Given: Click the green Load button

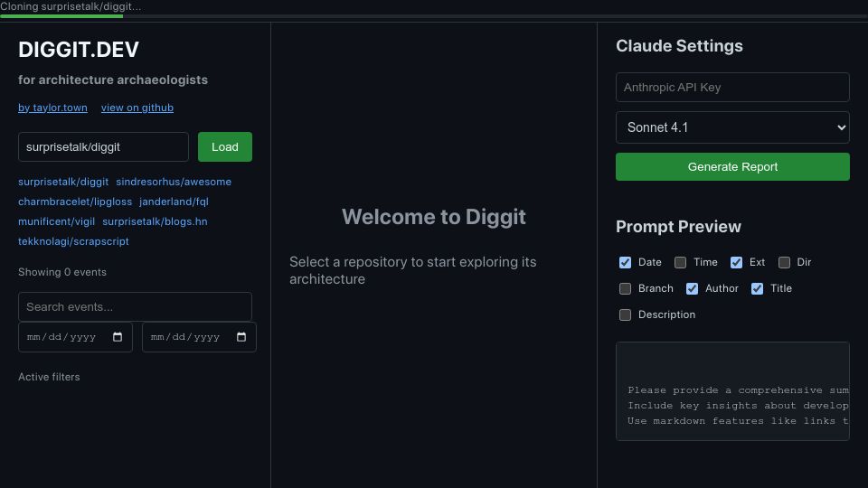Looking at the screenshot, I should [x=225, y=146].
